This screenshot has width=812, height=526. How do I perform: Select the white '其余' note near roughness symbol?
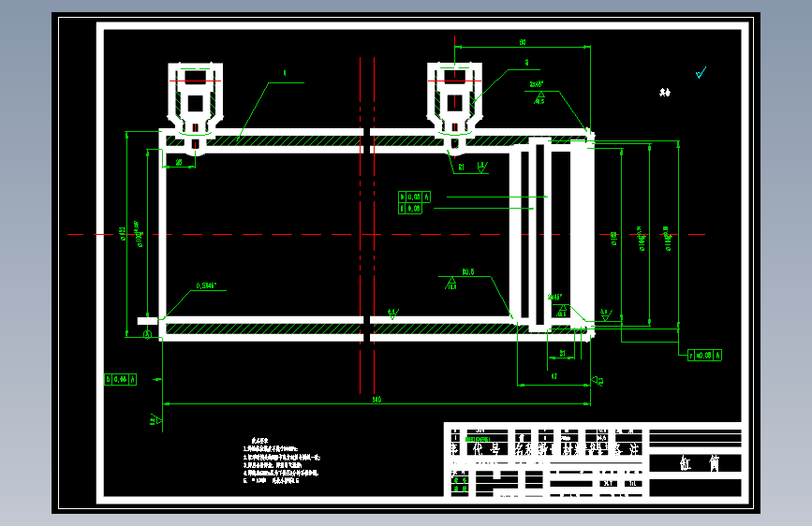click(665, 93)
